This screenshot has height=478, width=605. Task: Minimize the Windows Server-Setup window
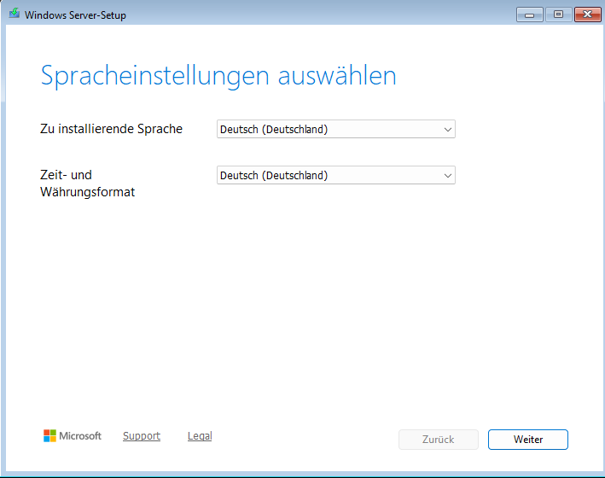click(529, 15)
